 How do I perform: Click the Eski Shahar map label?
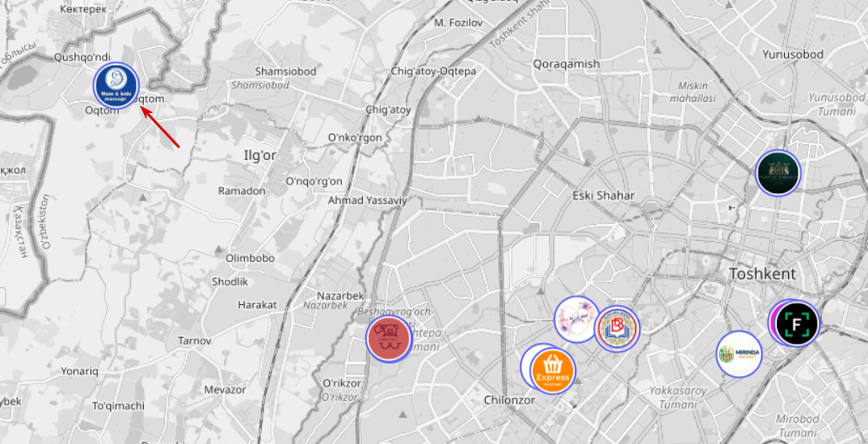tap(604, 195)
